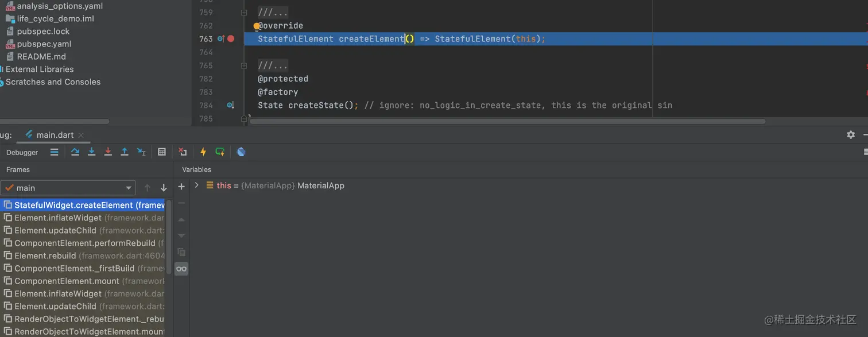Click override gutter icon on line 763
This screenshot has width=868, height=337.
coord(220,39)
